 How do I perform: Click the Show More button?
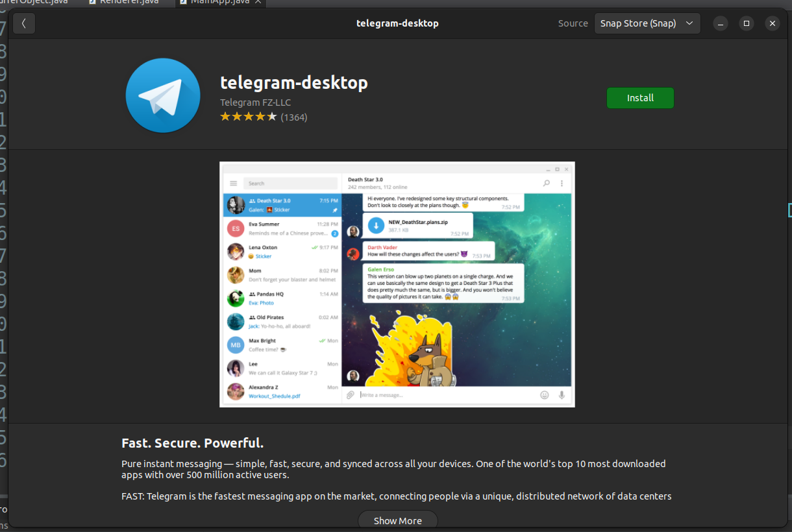(x=397, y=520)
